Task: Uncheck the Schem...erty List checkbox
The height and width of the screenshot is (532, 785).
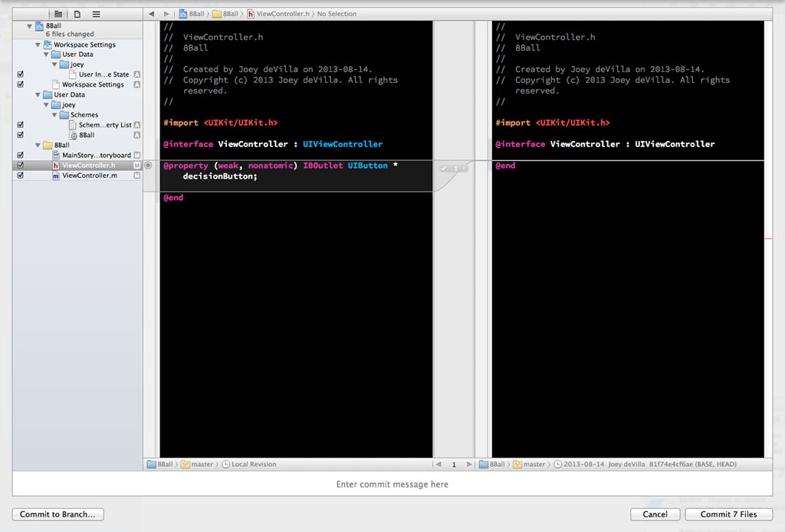Action: pos(21,125)
